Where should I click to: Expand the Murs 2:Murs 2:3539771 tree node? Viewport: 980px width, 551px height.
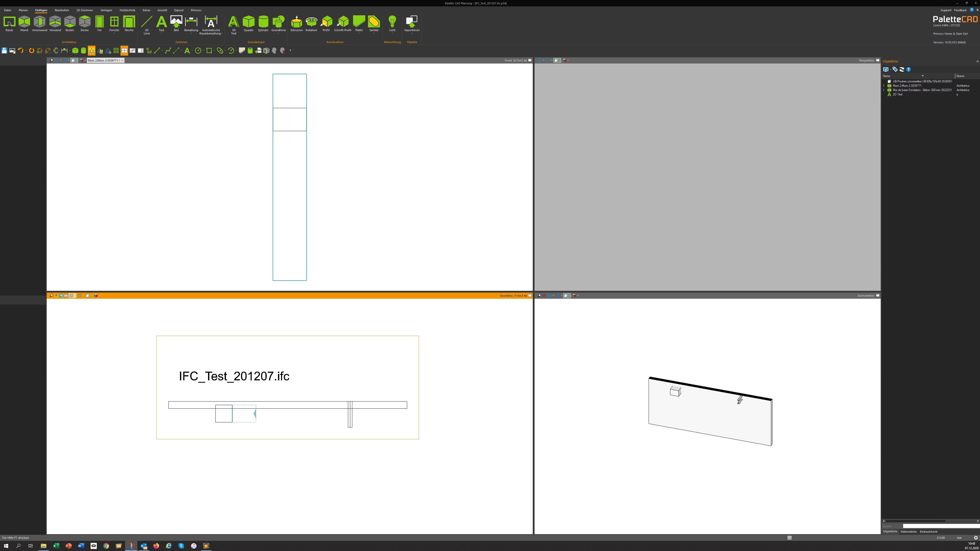(x=884, y=86)
